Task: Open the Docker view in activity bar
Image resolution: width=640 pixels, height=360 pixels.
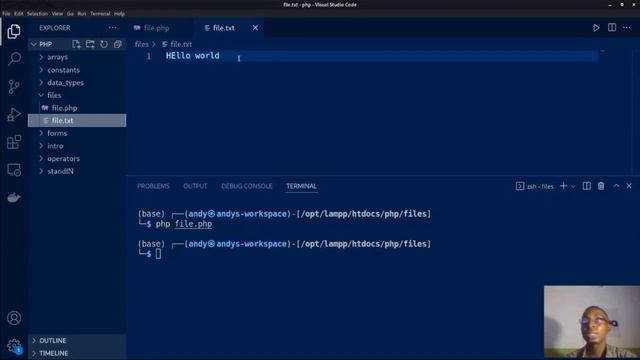Action: tap(14, 198)
